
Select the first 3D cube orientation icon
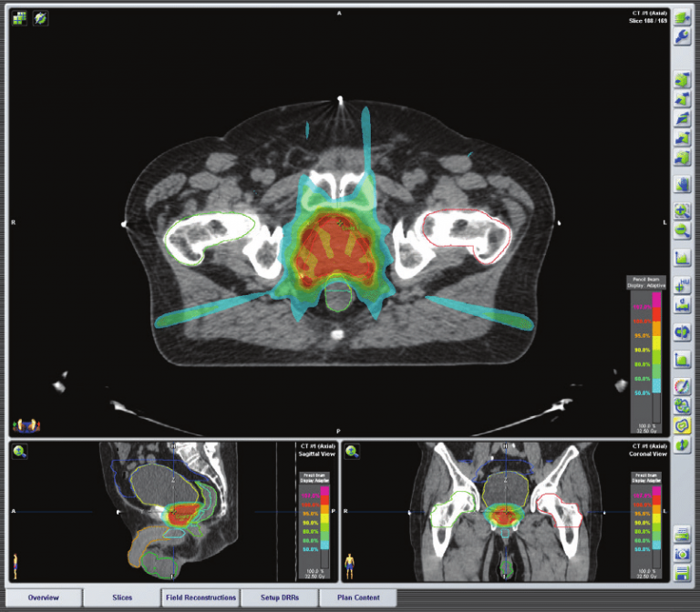point(682,80)
